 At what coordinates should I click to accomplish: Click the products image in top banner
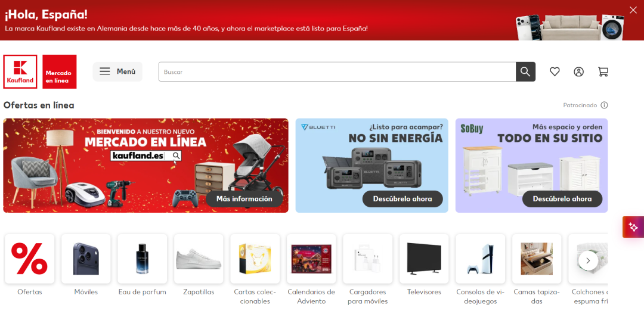tap(569, 27)
